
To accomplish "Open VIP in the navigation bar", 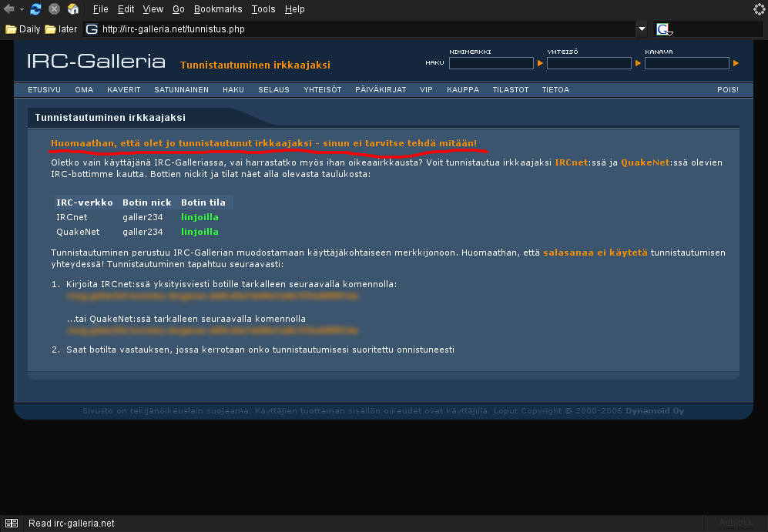I will (x=426, y=90).
